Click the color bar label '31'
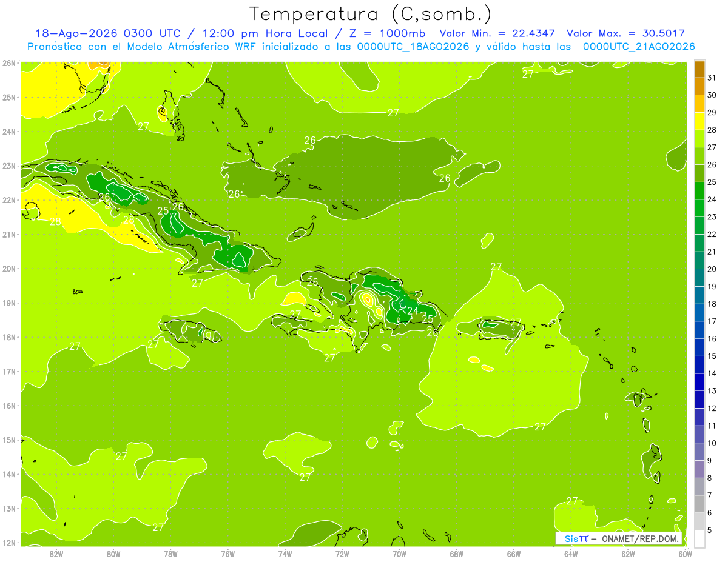 [x=712, y=78]
